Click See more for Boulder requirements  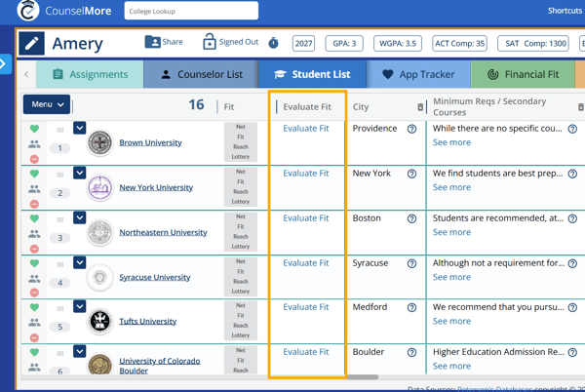click(x=451, y=366)
